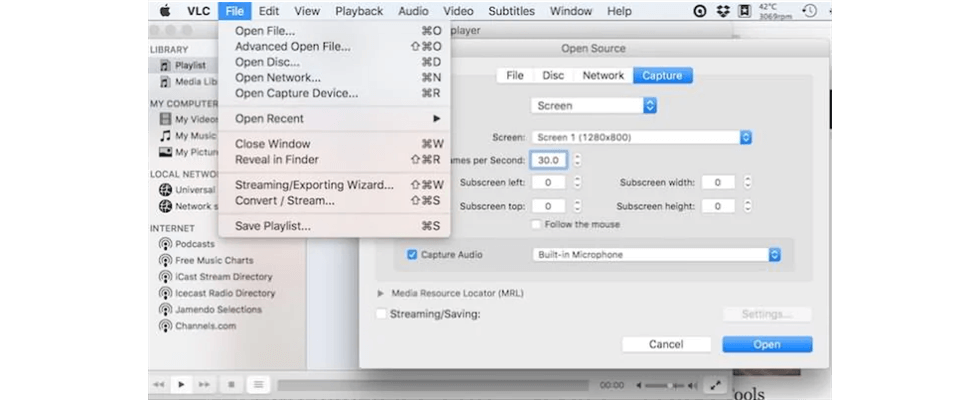Click the play button
The image size is (980, 400).
[181, 384]
